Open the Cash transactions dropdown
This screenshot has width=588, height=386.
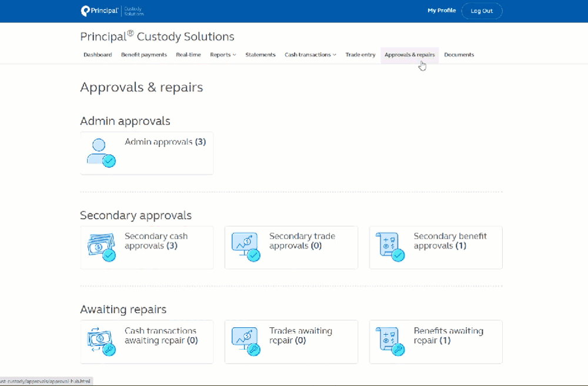pos(310,55)
